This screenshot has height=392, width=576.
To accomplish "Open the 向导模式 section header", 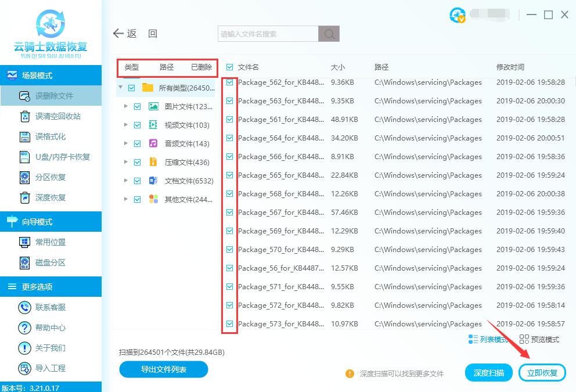I will pos(51,221).
